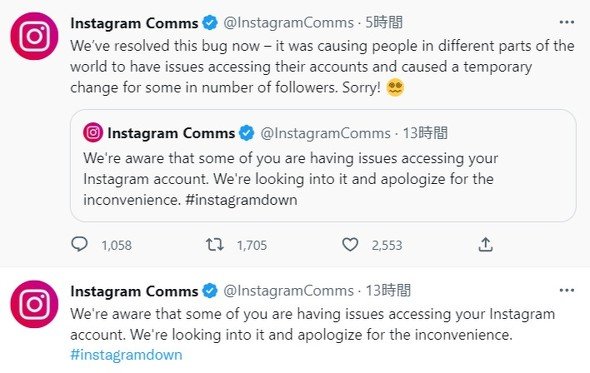Viewport: 590px width, 373px height.
Task: Open the 13時間 timestamp on the second tweet
Action: coord(388,291)
